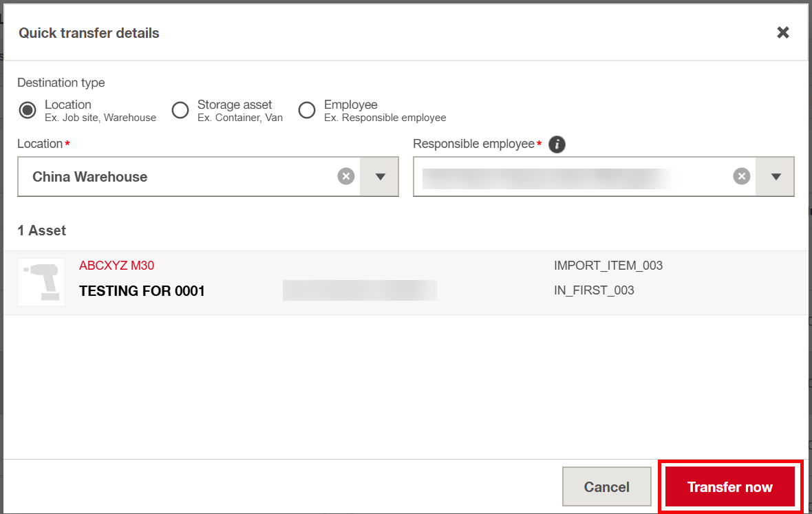This screenshot has height=514, width=812.
Task: Click the drill asset thumbnail image
Action: coord(41,282)
